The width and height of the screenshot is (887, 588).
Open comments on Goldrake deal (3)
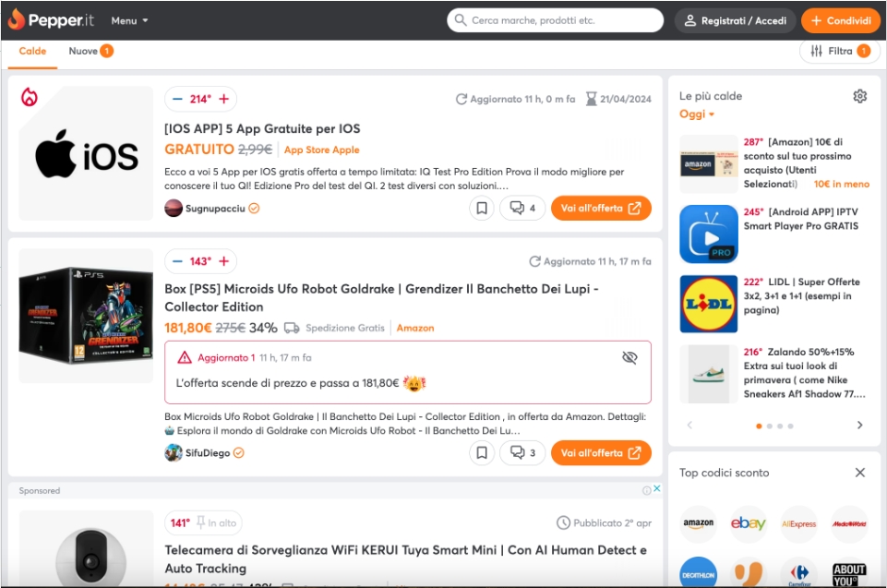click(522, 452)
